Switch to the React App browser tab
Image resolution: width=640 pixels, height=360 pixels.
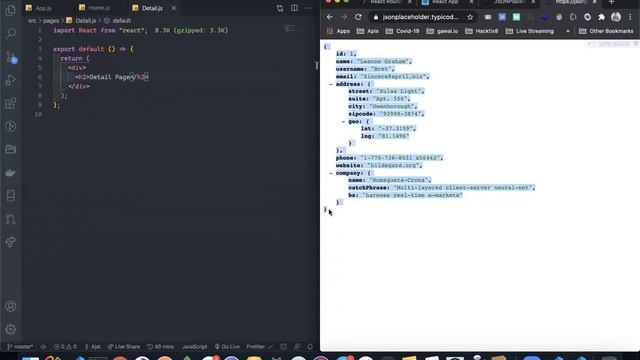[x=445, y=2]
